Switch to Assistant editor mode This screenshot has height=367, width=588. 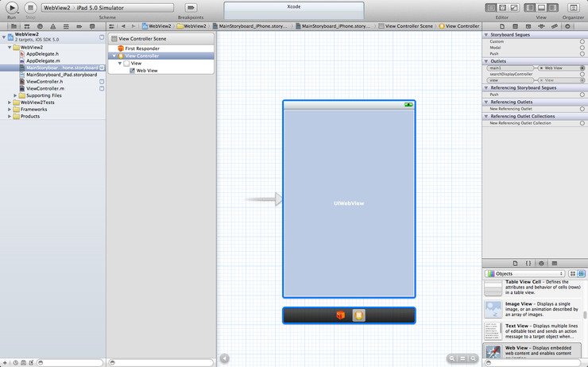502,7
